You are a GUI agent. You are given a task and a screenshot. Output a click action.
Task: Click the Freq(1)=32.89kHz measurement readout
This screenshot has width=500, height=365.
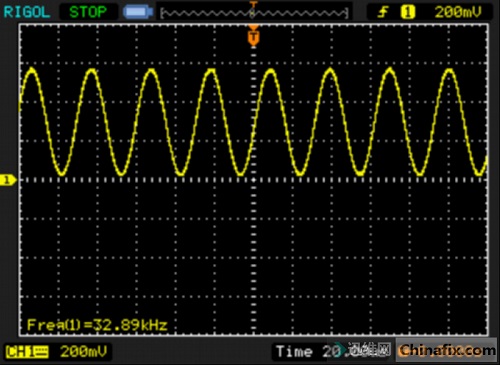[x=97, y=325]
